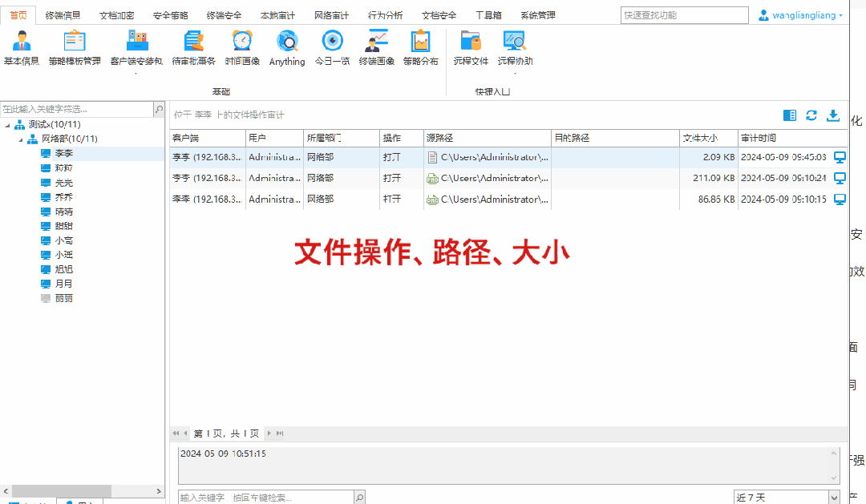Click the bottom keyword search input
Screen dimensions: 866x504
pyautogui.click(x=265, y=498)
